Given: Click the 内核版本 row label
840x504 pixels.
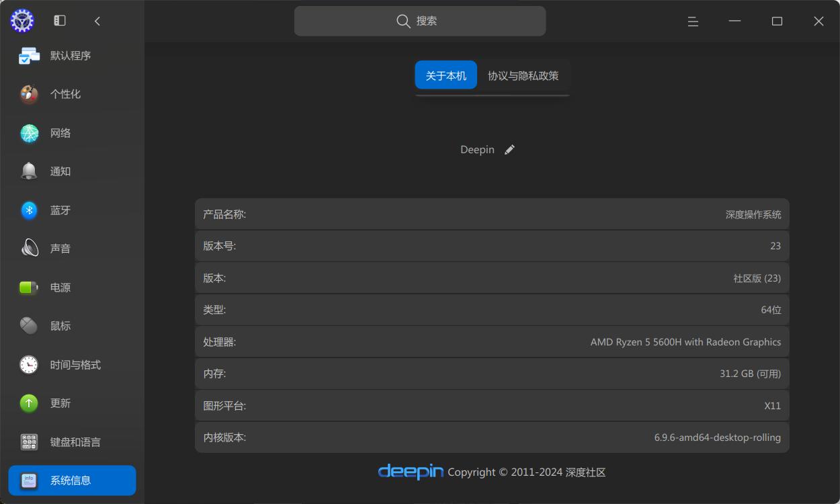Looking at the screenshot, I should coord(224,437).
